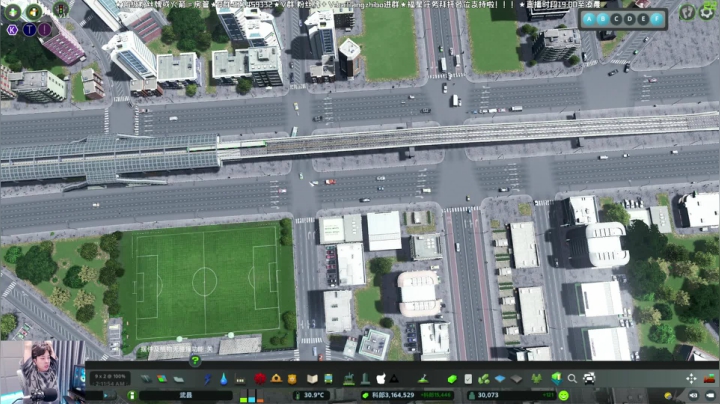
Task: Open the city info green button
Action: (x=131, y=395)
